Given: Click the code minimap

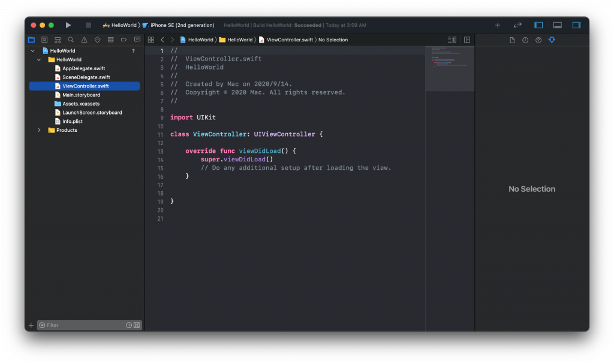Looking at the screenshot, I should click(450, 69).
